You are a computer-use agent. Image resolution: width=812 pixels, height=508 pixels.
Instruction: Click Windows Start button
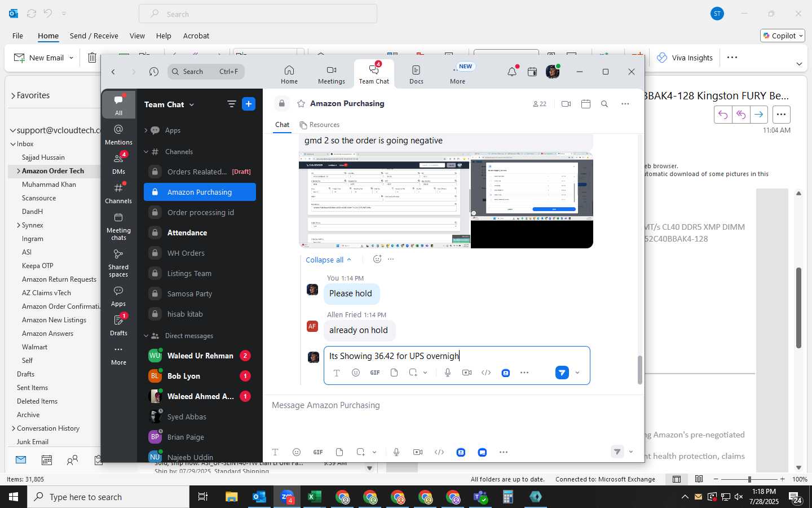(x=14, y=497)
